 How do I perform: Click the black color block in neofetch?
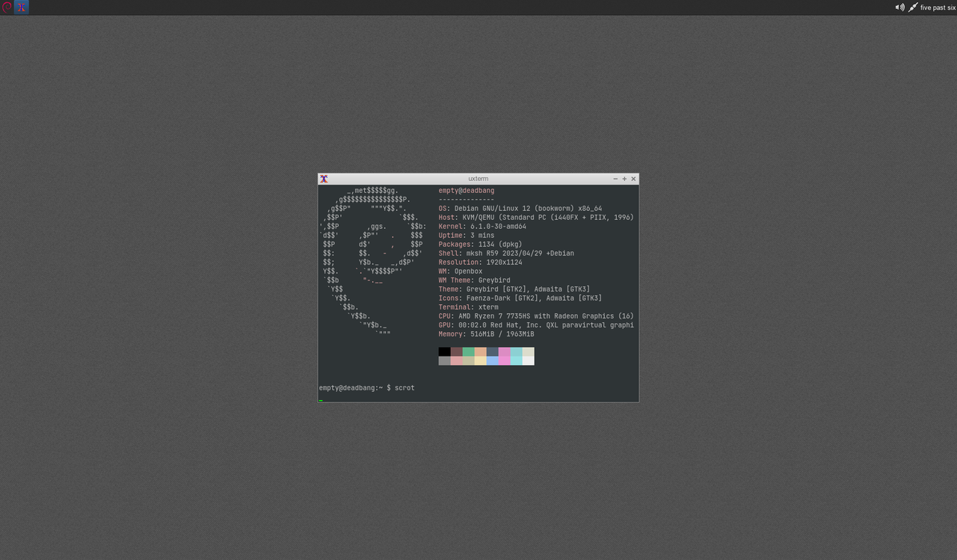click(445, 351)
